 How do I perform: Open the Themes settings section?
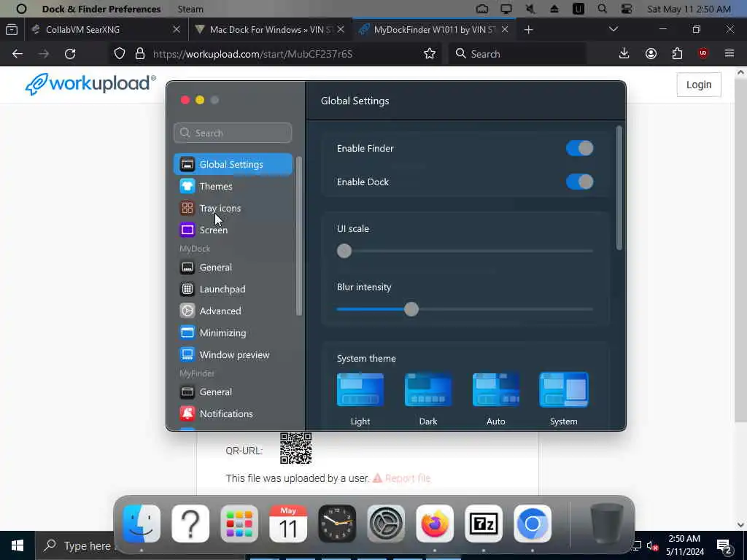click(x=233, y=186)
